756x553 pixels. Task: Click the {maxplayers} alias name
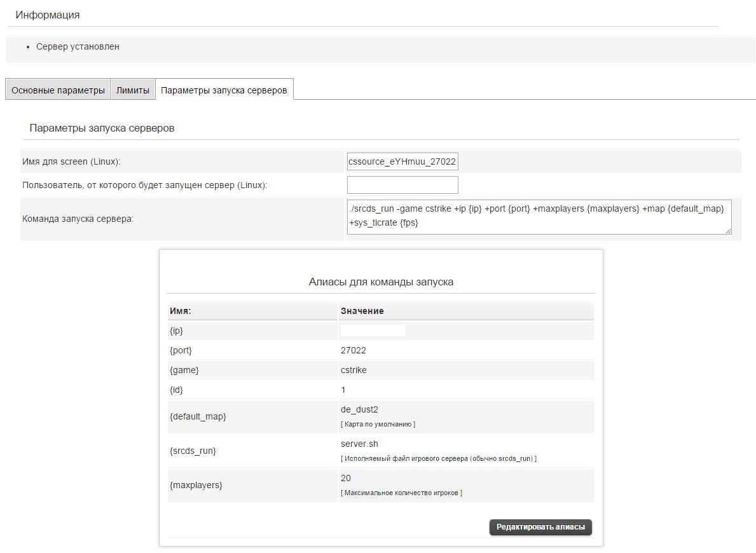tap(196, 485)
